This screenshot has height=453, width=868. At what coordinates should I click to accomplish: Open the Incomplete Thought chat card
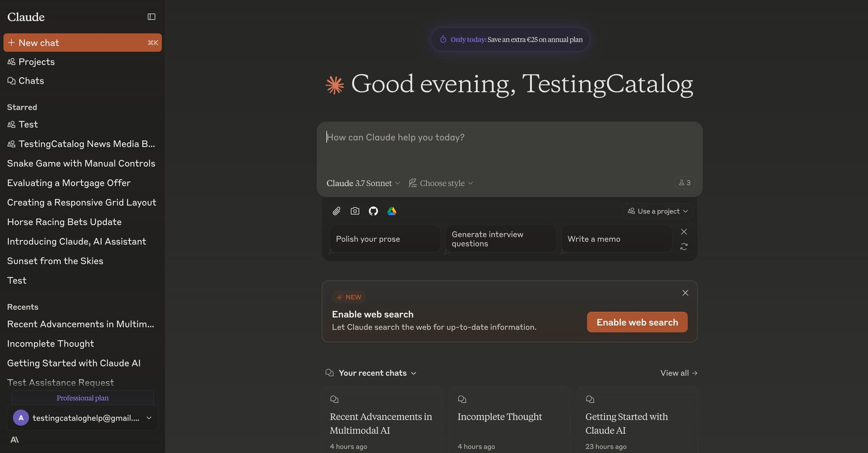(x=510, y=420)
